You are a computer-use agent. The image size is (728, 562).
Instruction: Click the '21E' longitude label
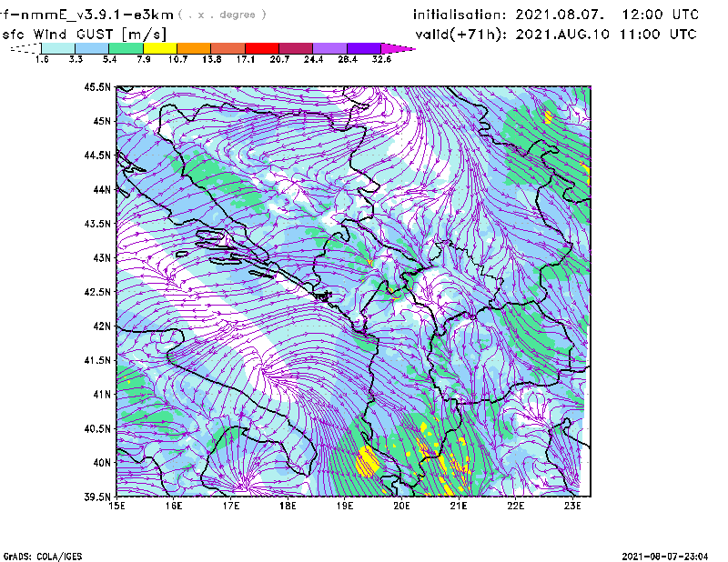pos(459,506)
